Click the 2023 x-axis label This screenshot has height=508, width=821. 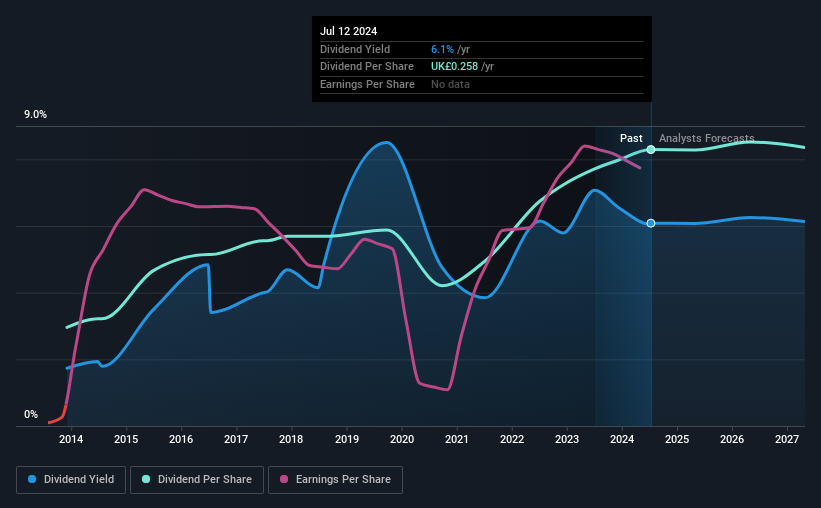tap(567, 439)
